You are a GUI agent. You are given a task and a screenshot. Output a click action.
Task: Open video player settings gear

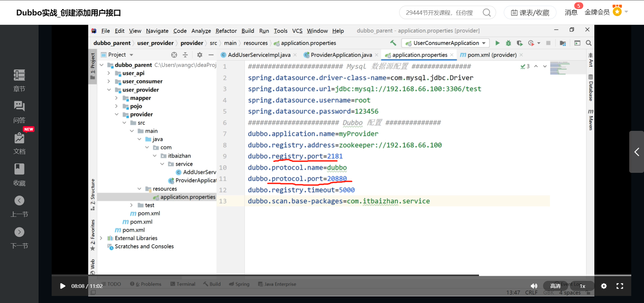click(x=604, y=286)
